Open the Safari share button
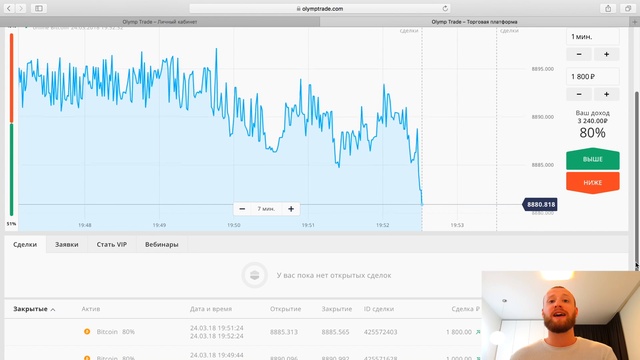Screen dimensions: 640x360 (608, 8)
